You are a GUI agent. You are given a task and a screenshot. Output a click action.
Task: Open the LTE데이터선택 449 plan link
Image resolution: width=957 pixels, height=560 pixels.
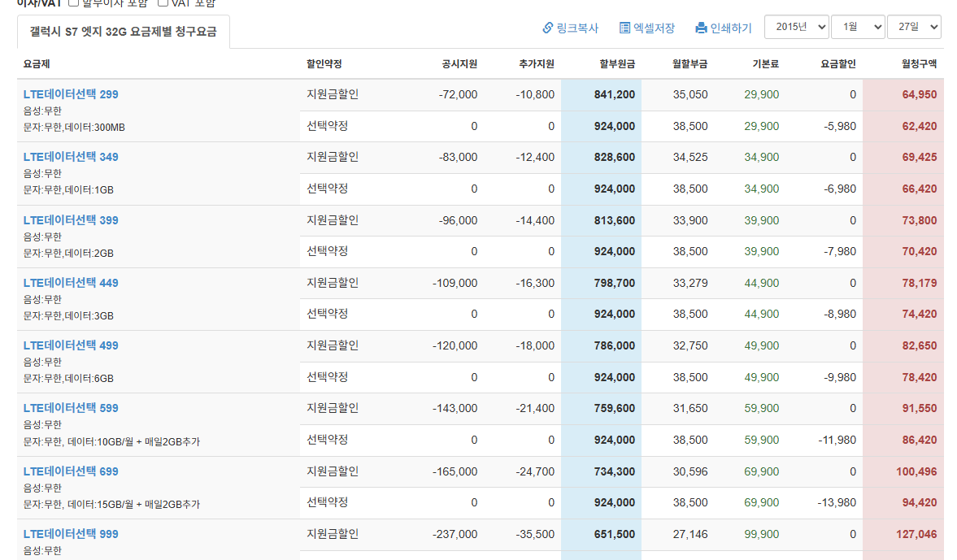tap(71, 283)
